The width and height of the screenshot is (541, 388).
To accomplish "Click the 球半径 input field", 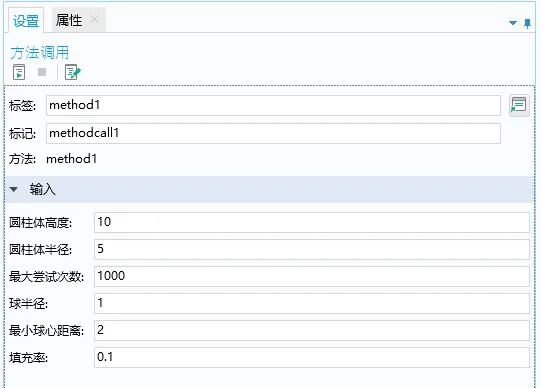I will pyautogui.click(x=312, y=303).
